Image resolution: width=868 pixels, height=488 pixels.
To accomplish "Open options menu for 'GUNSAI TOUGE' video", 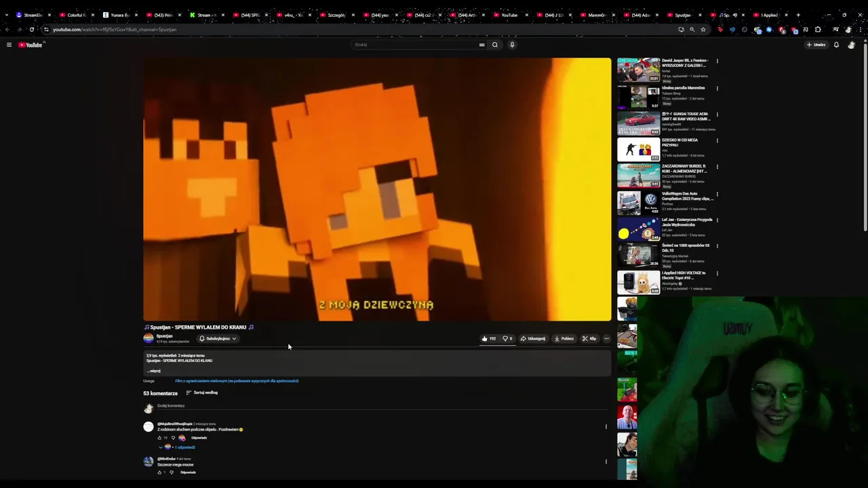I will [717, 115].
